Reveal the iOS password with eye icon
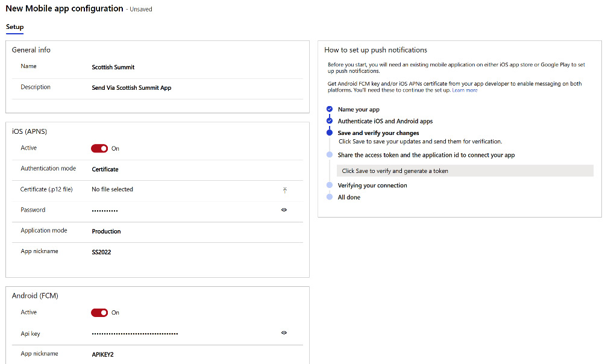 coord(284,210)
